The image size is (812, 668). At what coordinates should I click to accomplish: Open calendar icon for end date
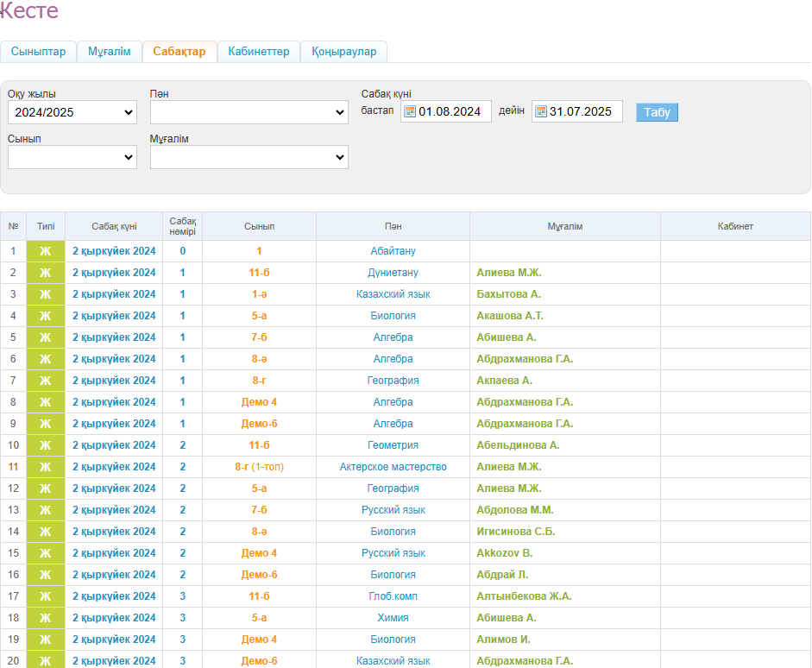click(541, 112)
